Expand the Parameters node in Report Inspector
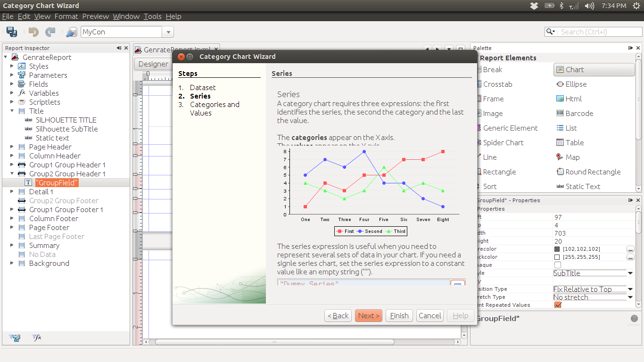This screenshot has height=362, width=644. click(x=11, y=75)
